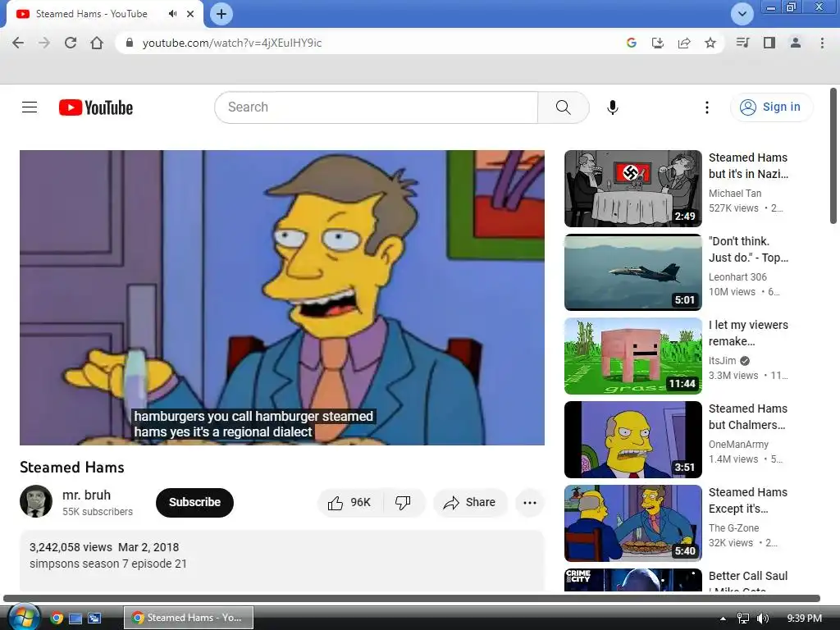Open Steamed Hams but Chalmers thumbnail
Viewport: 840px width, 630px height.
(x=632, y=440)
